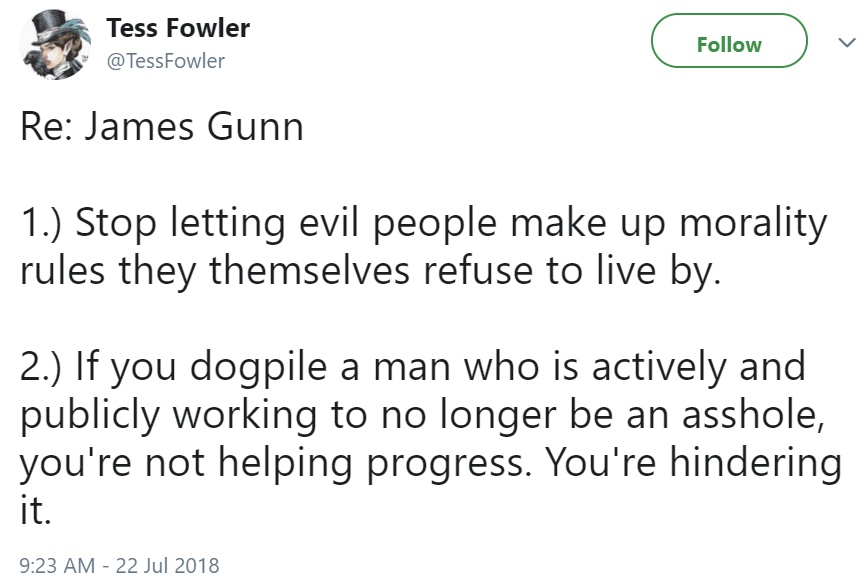Click the final word 'it.' of the tweet
The image size is (868, 582).
pyautogui.click(x=35, y=510)
